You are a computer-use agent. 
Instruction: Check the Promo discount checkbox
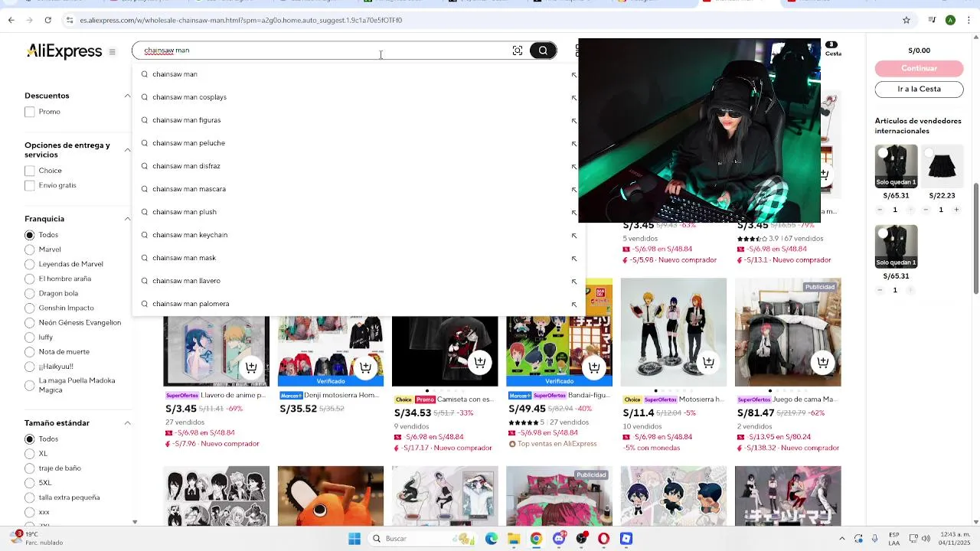(30, 112)
